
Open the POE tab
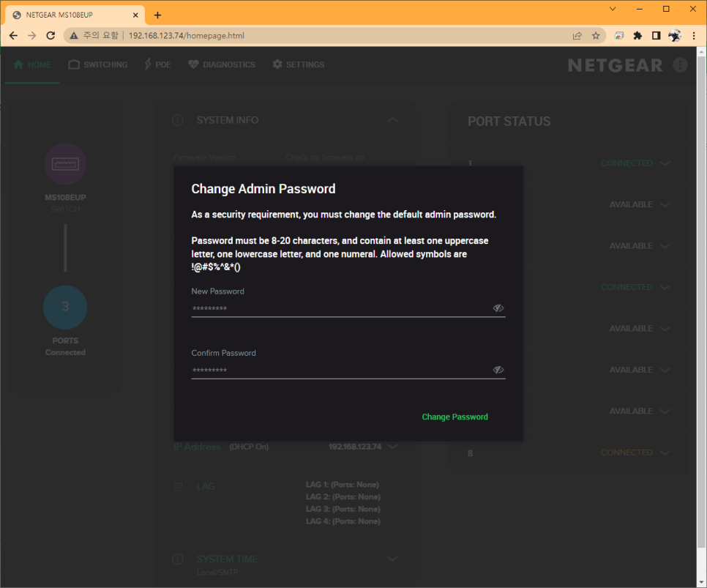coord(158,64)
